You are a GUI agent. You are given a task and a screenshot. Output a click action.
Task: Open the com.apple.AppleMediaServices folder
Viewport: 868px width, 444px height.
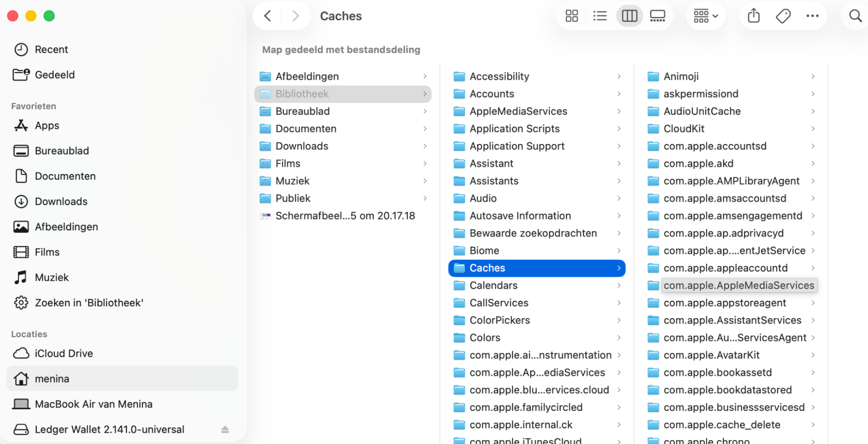click(x=738, y=286)
